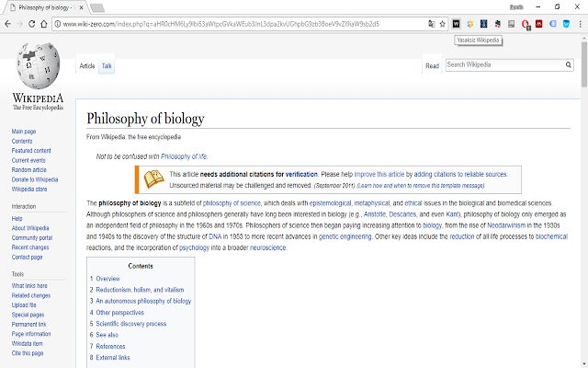Click the magnifier icon in Search Wikipedia
Screen dimensions: 588x368
(569, 65)
